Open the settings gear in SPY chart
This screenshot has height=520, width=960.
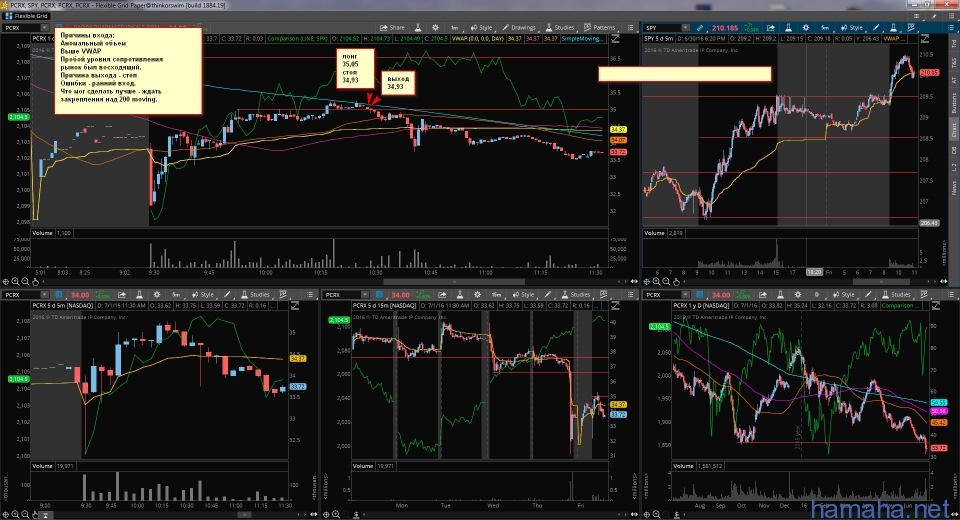(x=806, y=28)
